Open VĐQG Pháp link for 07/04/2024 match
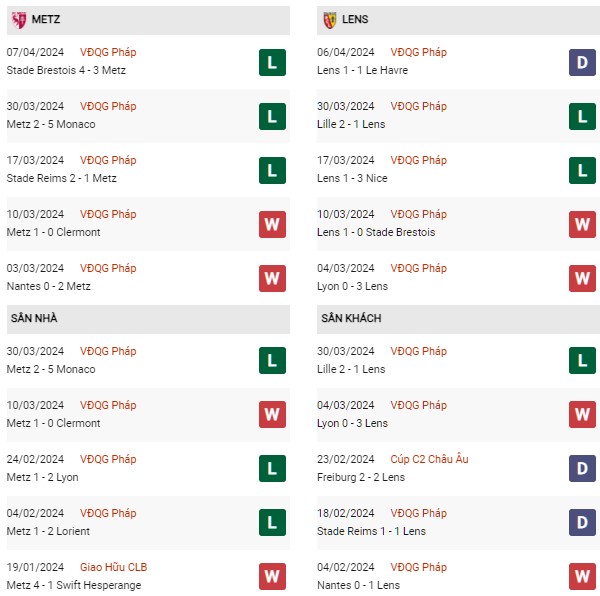 (108, 52)
